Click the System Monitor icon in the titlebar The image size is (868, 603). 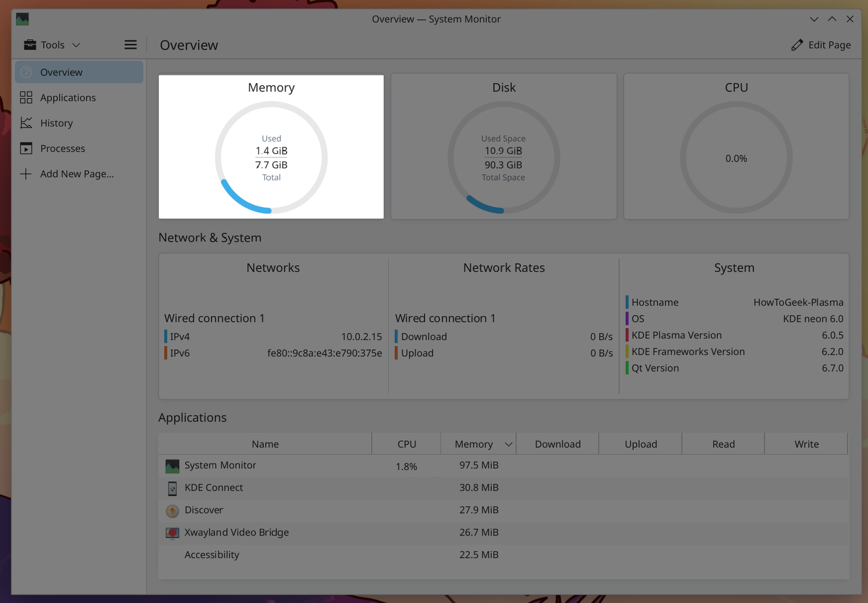[x=22, y=18]
